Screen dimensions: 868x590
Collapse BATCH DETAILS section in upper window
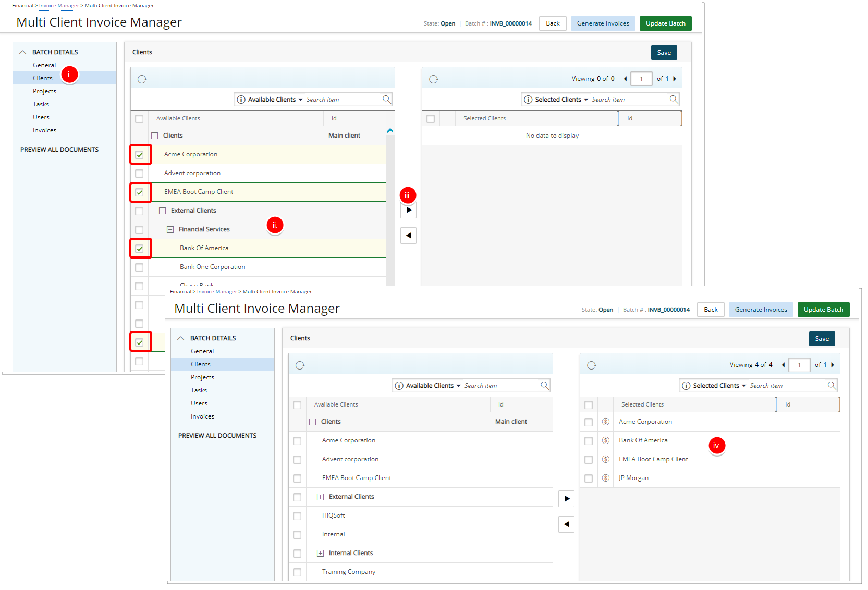(22, 52)
